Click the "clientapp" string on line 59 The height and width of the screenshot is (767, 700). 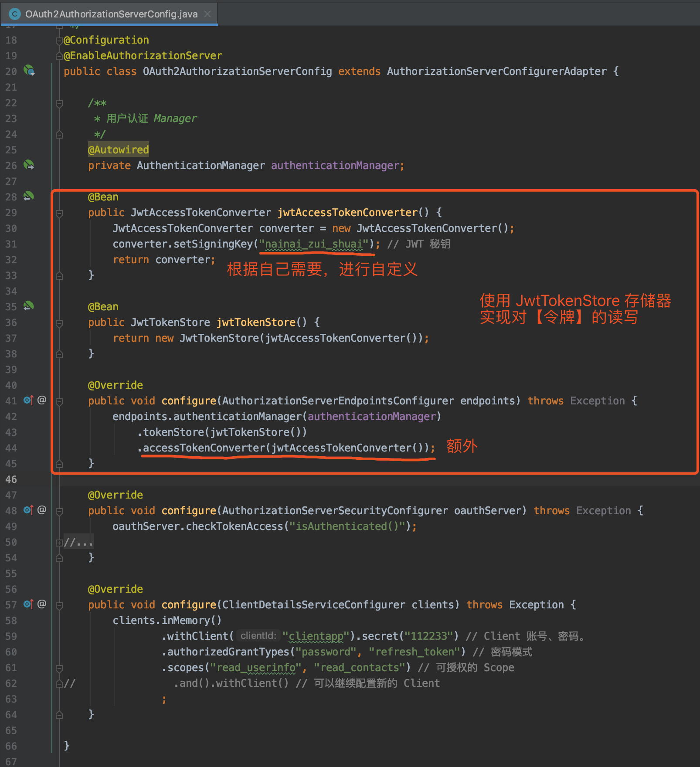pos(316,636)
